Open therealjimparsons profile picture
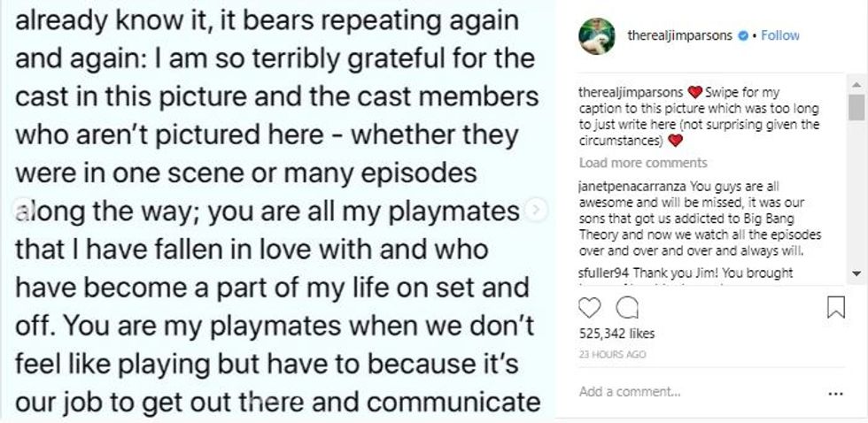Image resolution: width=868 pixels, height=423 pixels. pos(597,35)
